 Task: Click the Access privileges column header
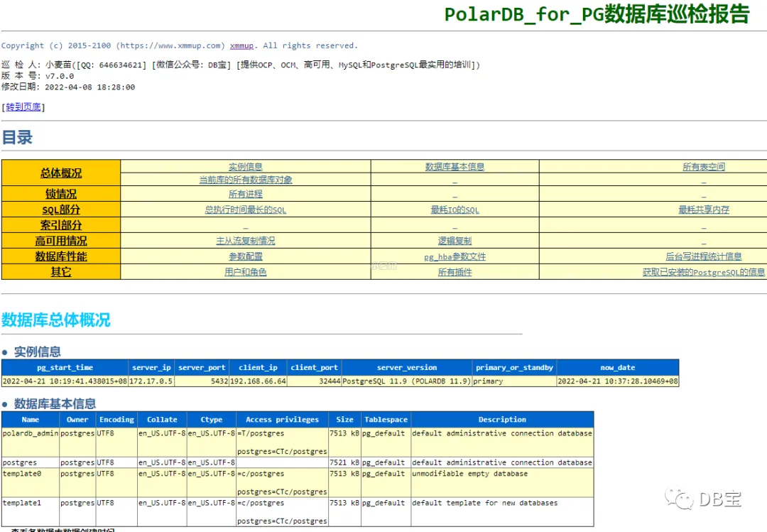point(282,420)
